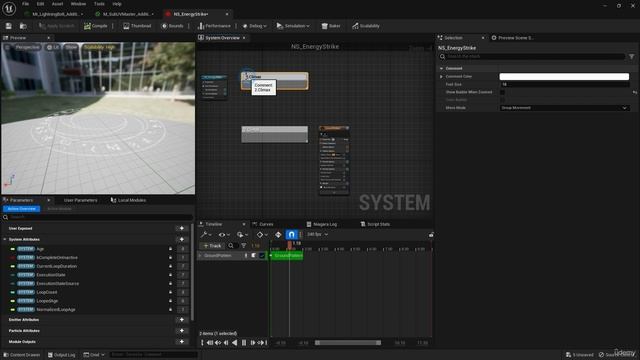Toggle the Bounds display button

pos(172,26)
